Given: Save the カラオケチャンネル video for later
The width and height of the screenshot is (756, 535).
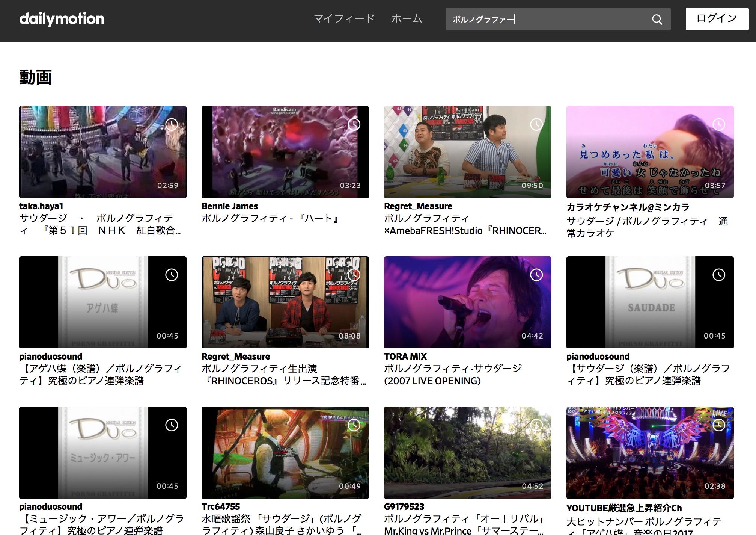Looking at the screenshot, I should [x=719, y=124].
